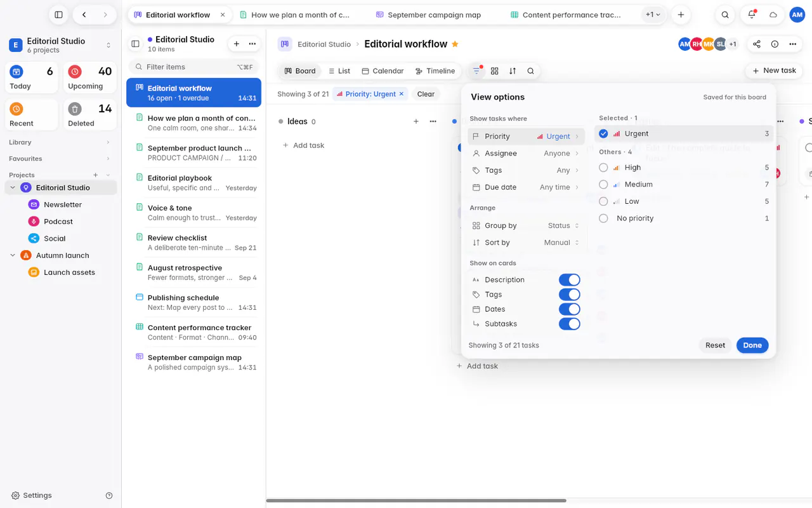Expand the Due date Any time filter
Viewport: 812px width, 508px height.
click(526, 187)
